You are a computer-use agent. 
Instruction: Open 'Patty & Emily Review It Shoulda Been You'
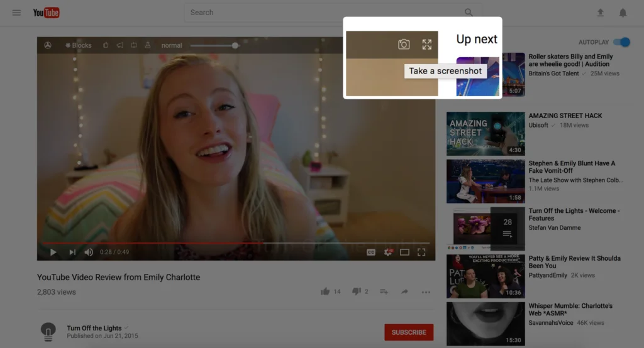point(574,262)
